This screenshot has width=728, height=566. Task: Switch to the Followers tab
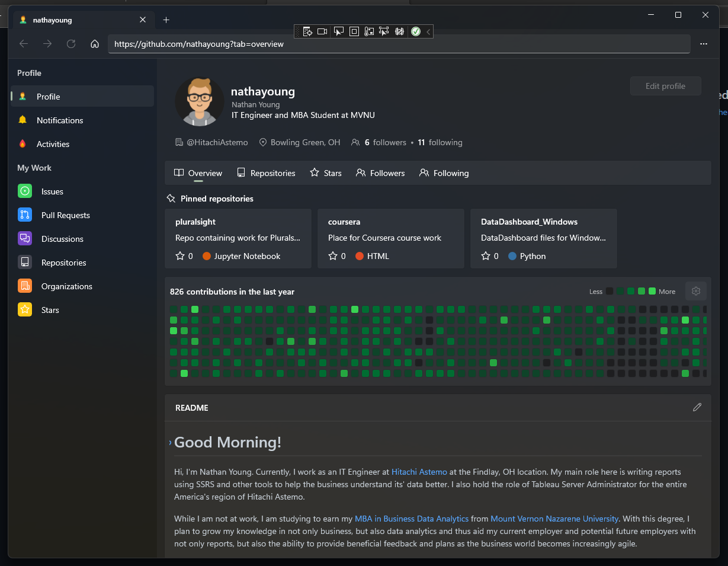coord(380,173)
